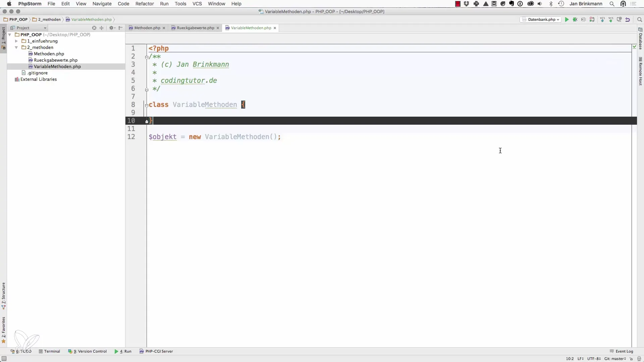Screen dimensions: 644x362
Task: Click the PHP_OOP breadcrumb
Action: [15, 19]
